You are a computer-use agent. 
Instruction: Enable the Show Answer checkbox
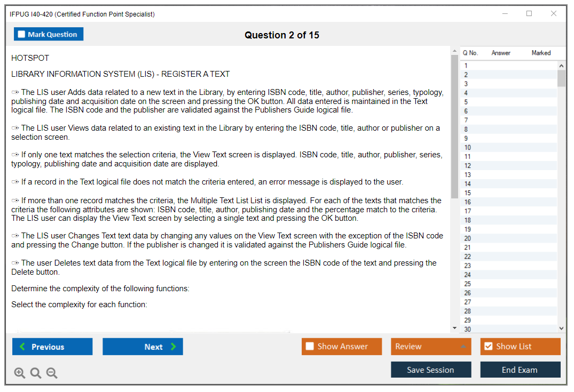click(x=310, y=347)
